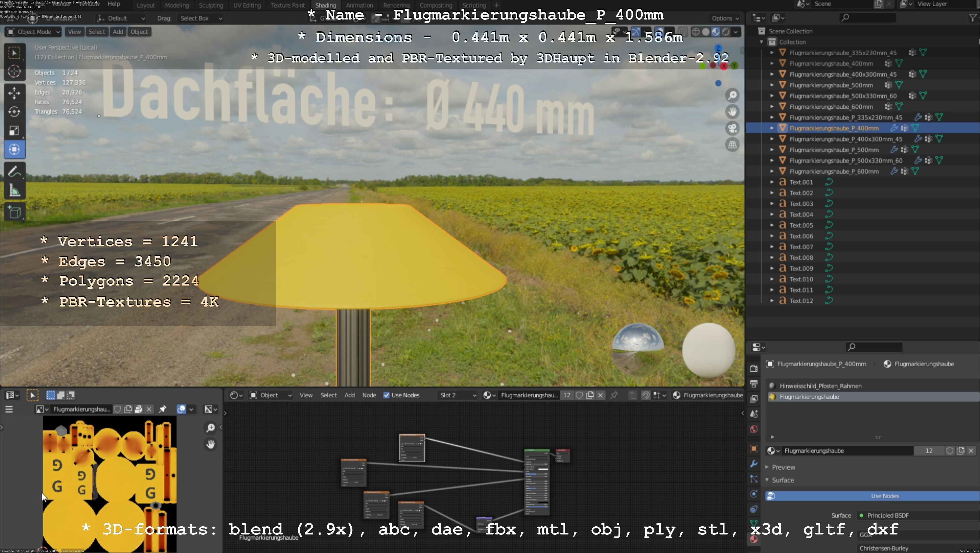Toggle fake user shield in node editor

(579, 395)
